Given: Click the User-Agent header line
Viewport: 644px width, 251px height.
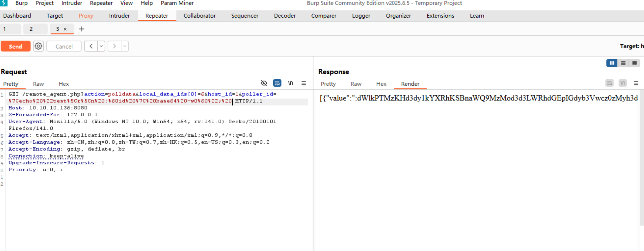Looking at the screenshot, I should [142, 125].
